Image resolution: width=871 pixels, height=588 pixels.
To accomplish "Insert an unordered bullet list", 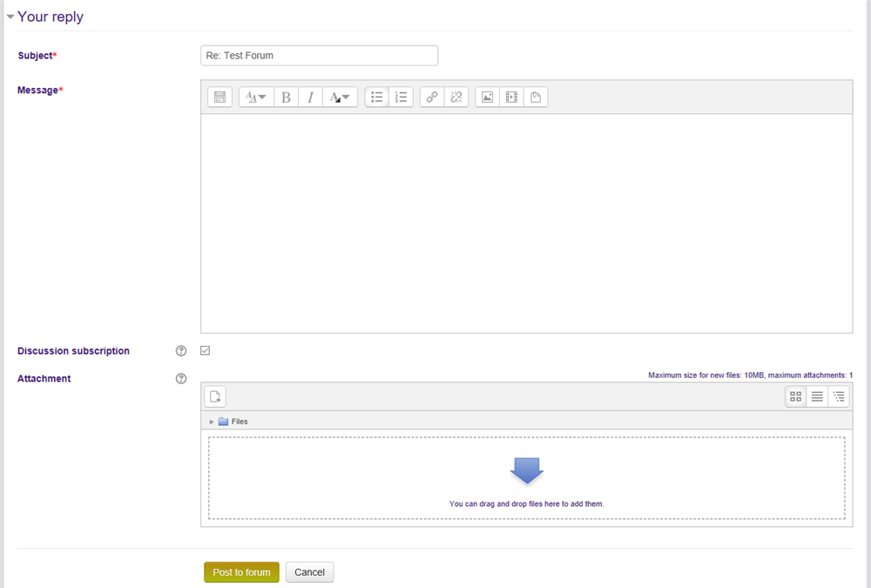I will tap(376, 97).
